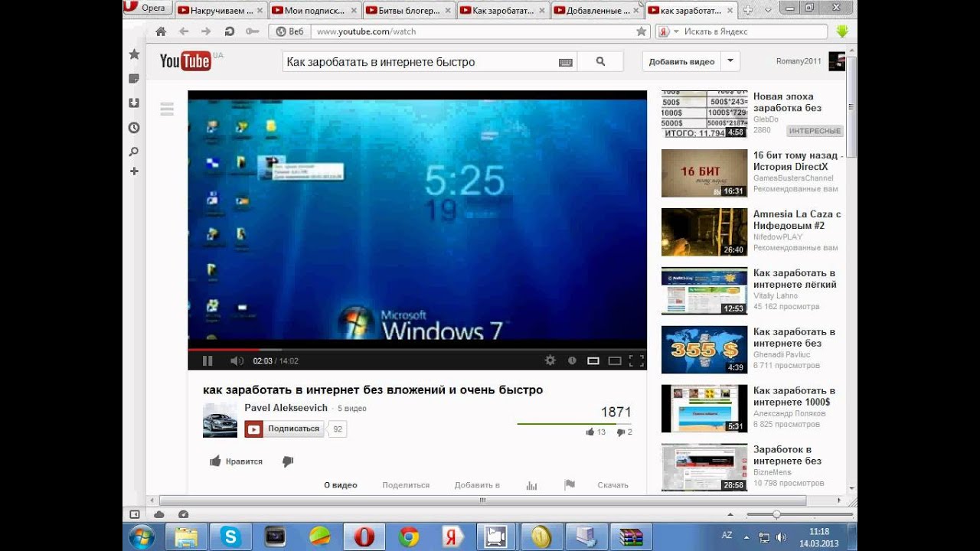Viewport: 980px width, 551px height.
Task: Click the "Добавить видео" upload button
Action: 681,62
